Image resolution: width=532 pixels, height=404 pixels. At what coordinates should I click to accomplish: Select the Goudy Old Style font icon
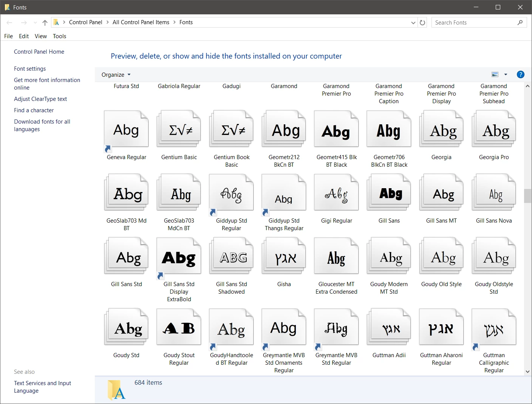pyautogui.click(x=441, y=256)
